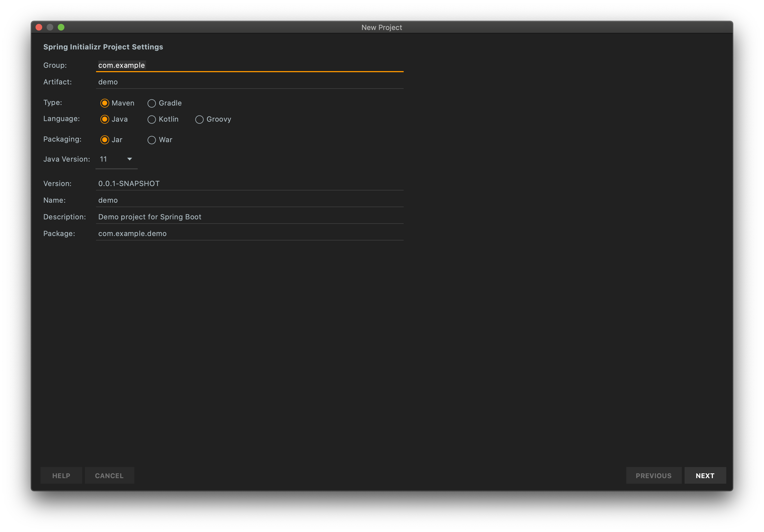Click the CANCEL button
The width and height of the screenshot is (764, 532).
pyautogui.click(x=109, y=475)
